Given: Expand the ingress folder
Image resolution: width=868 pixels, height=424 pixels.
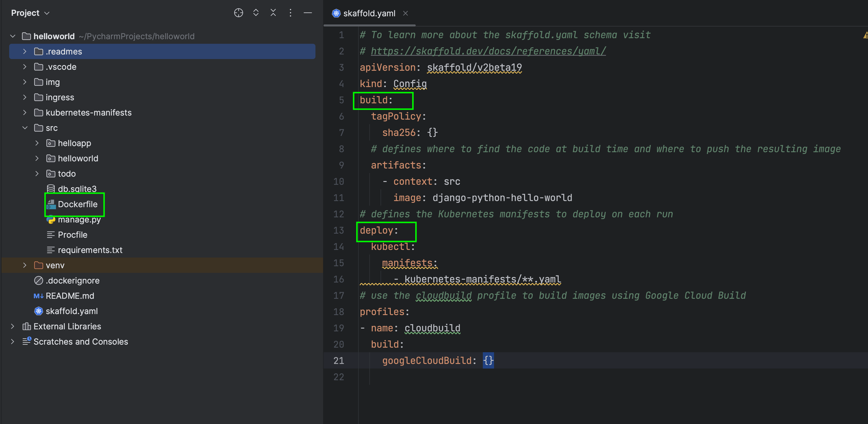Looking at the screenshot, I should tap(25, 97).
